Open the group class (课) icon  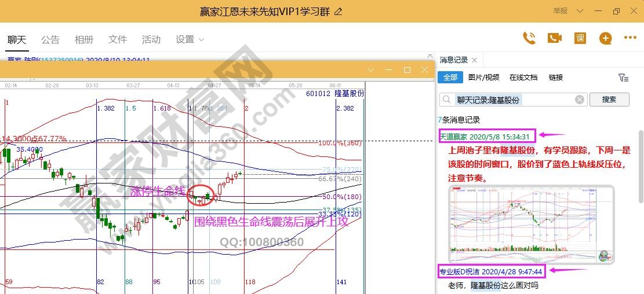pos(580,38)
